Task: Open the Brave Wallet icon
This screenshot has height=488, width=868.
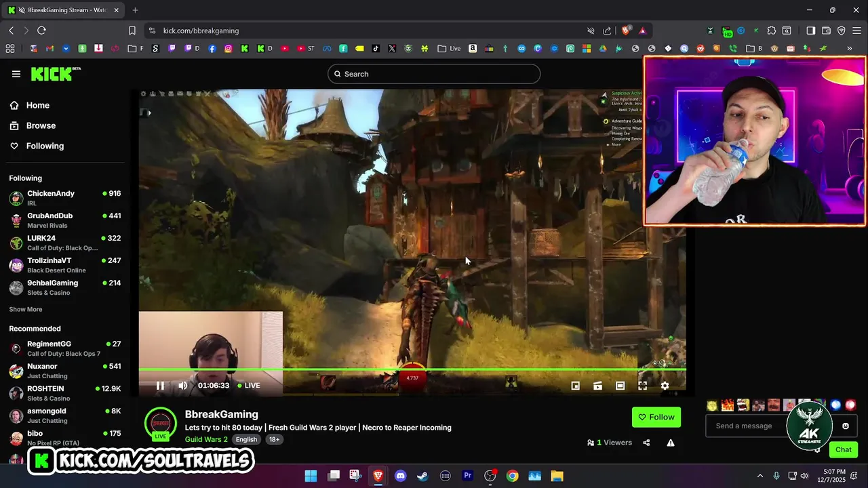Action: pyautogui.click(x=826, y=30)
